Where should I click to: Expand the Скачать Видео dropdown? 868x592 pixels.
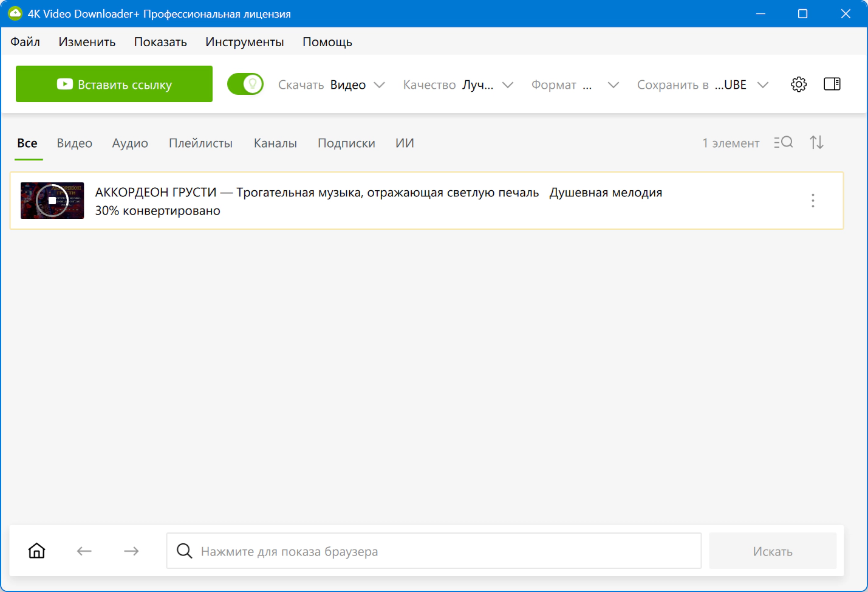(332, 85)
